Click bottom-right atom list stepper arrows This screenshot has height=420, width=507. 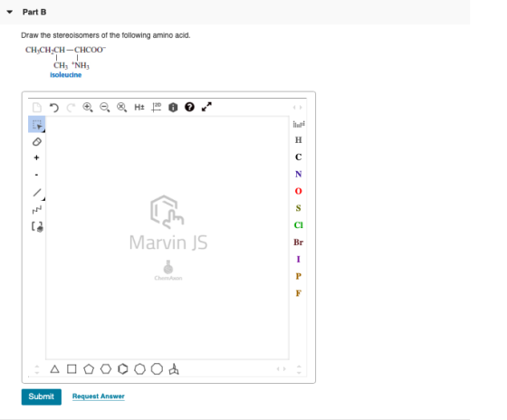click(299, 369)
